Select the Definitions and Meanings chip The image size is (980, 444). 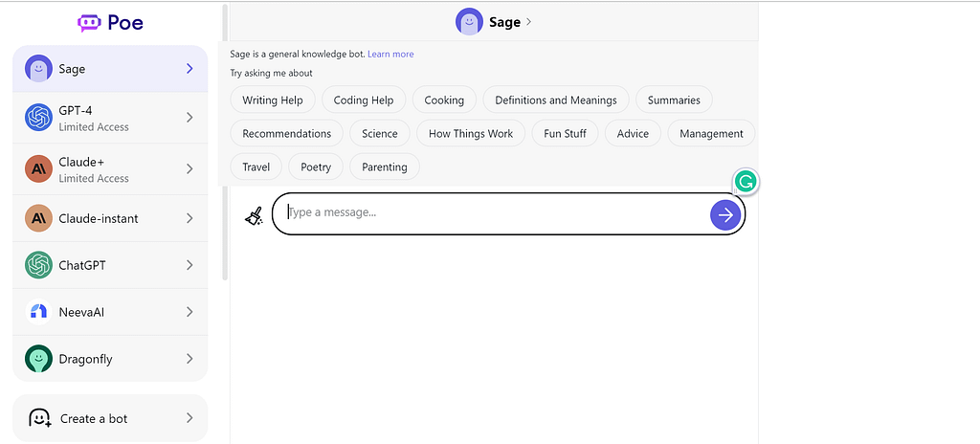tap(556, 100)
